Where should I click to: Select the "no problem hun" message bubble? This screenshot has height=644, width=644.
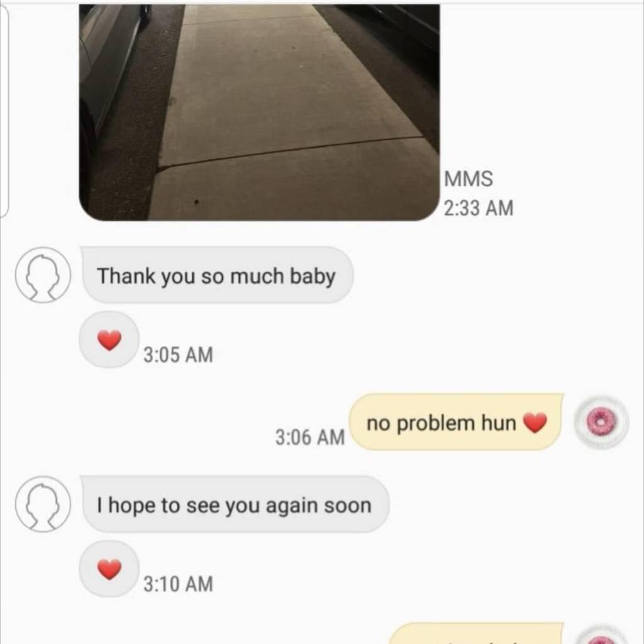coord(457,422)
